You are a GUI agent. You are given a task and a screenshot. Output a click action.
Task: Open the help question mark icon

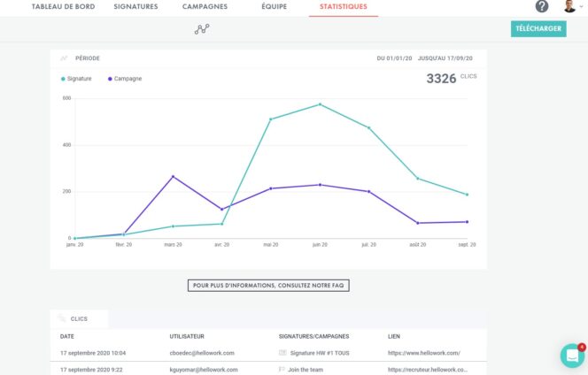542,6
